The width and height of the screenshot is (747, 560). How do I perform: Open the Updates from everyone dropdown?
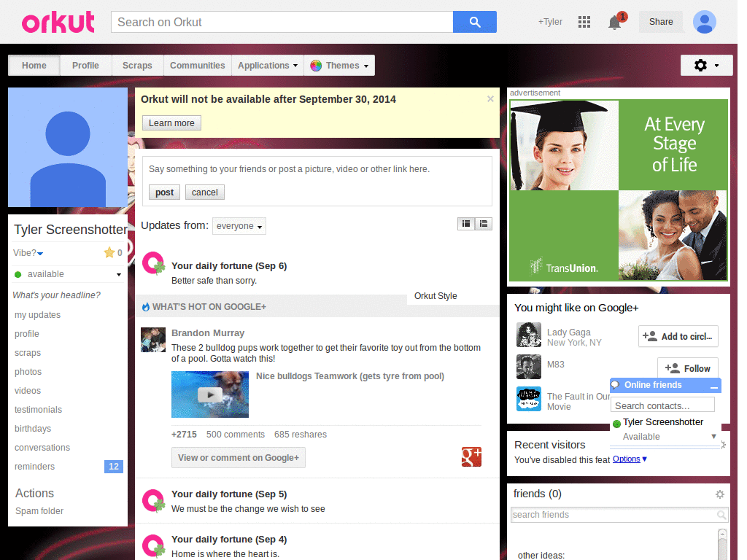tap(239, 226)
